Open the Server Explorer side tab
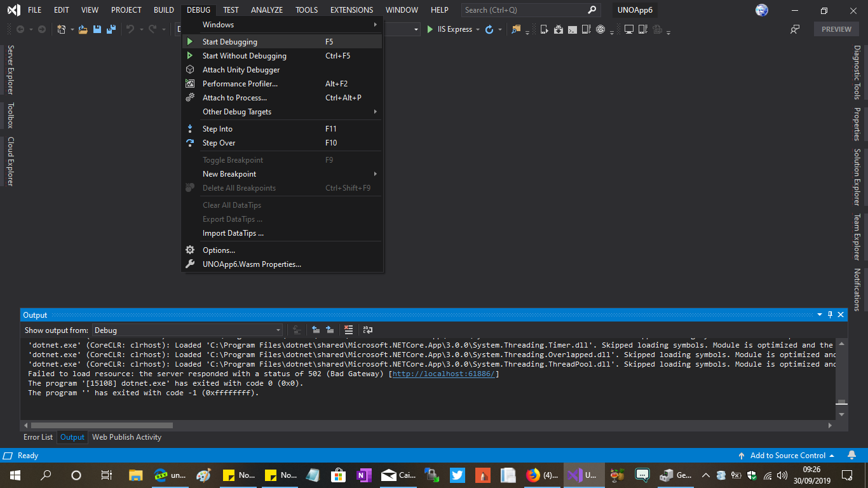Image resolution: width=868 pixels, height=488 pixels. 10,70
